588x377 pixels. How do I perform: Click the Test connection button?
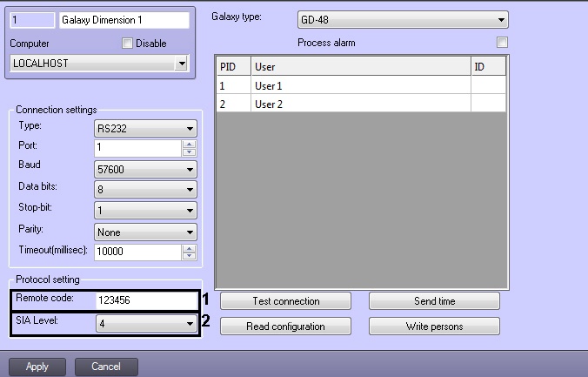click(x=286, y=300)
